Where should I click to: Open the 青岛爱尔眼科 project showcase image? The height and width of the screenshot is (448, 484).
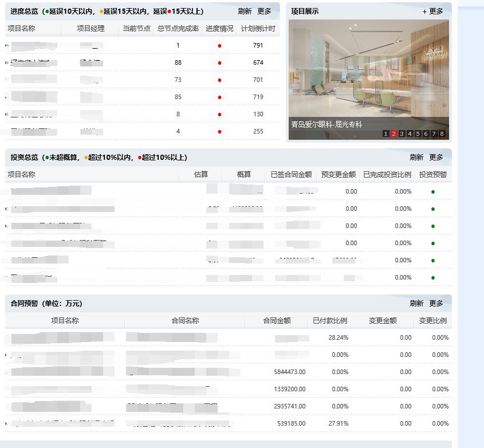point(368,72)
